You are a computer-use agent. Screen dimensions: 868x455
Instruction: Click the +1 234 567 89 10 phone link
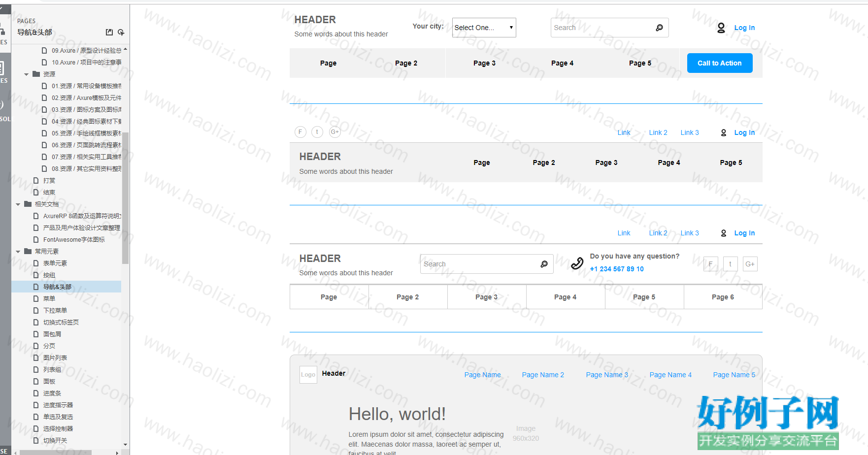point(617,269)
